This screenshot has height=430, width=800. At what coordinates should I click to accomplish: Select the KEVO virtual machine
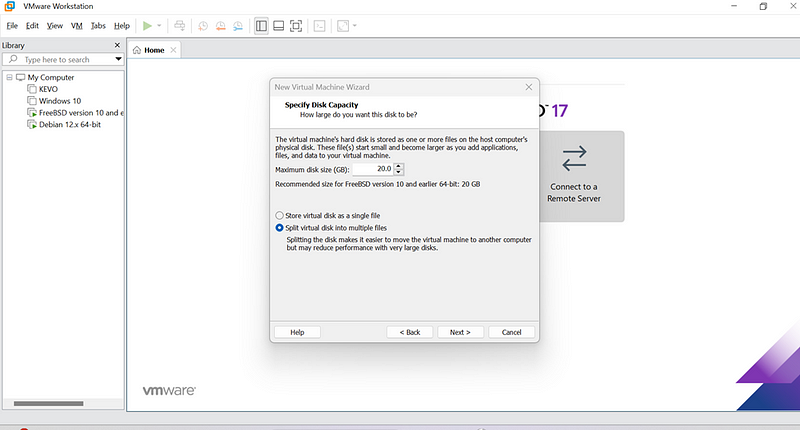pyautogui.click(x=48, y=89)
